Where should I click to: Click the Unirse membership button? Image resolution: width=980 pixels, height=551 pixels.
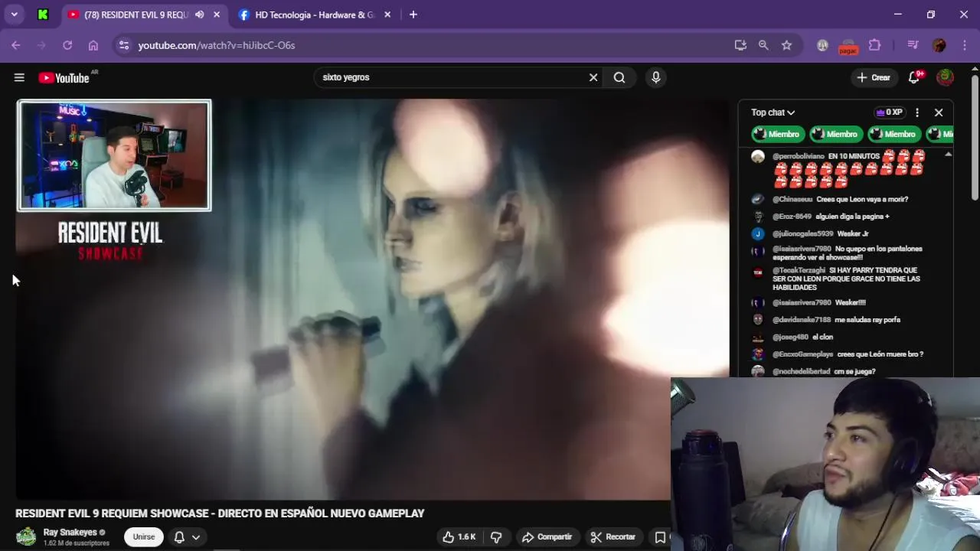pos(144,537)
